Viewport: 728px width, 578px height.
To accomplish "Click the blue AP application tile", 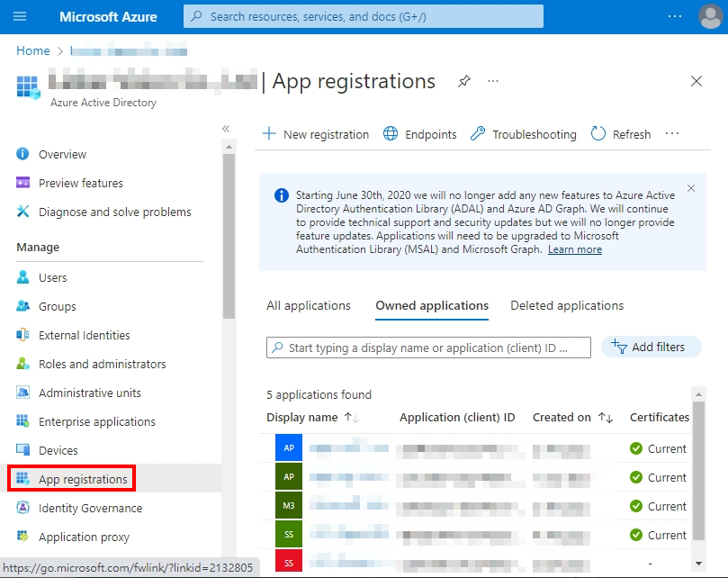I will [289, 447].
